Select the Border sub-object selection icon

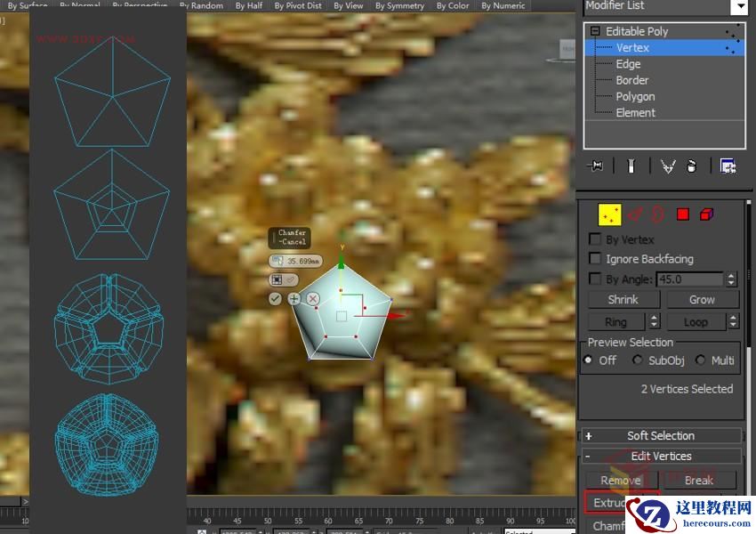coord(657,214)
